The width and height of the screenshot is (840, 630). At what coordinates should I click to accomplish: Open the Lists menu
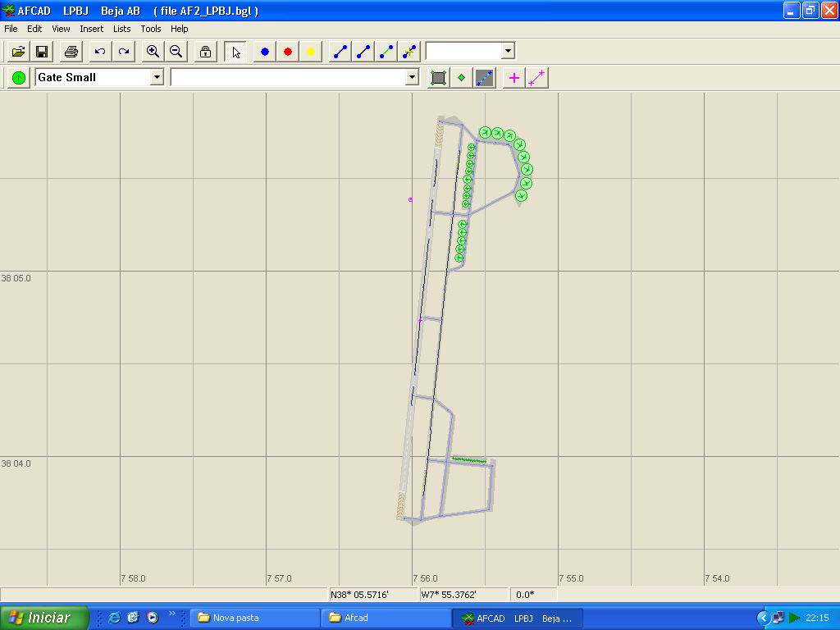pyautogui.click(x=121, y=29)
